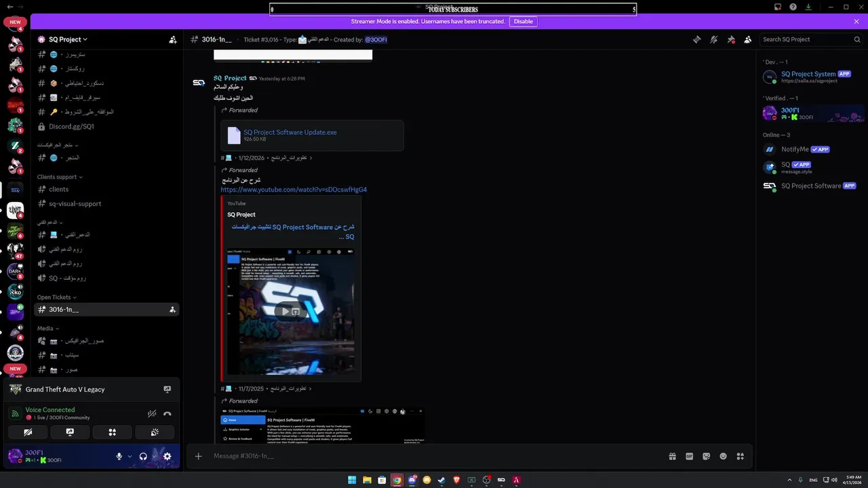868x488 pixels.
Task: Click the Voice Connected connection status icon
Action: tap(15, 413)
